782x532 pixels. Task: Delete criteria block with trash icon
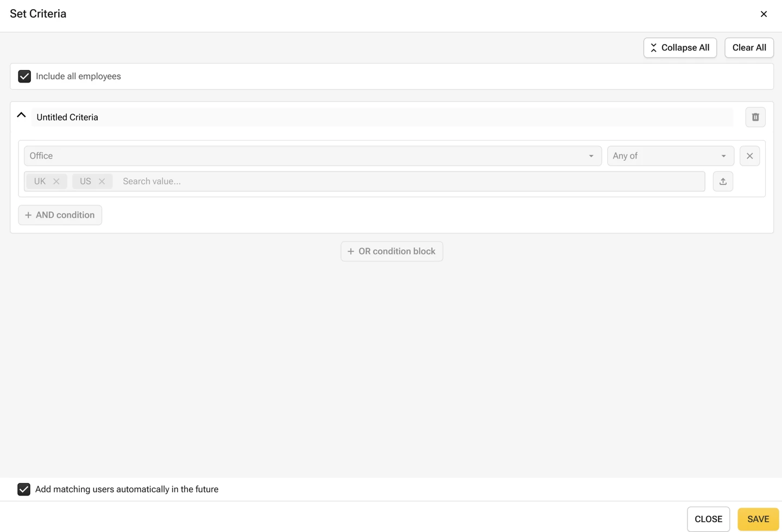pyautogui.click(x=755, y=117)
